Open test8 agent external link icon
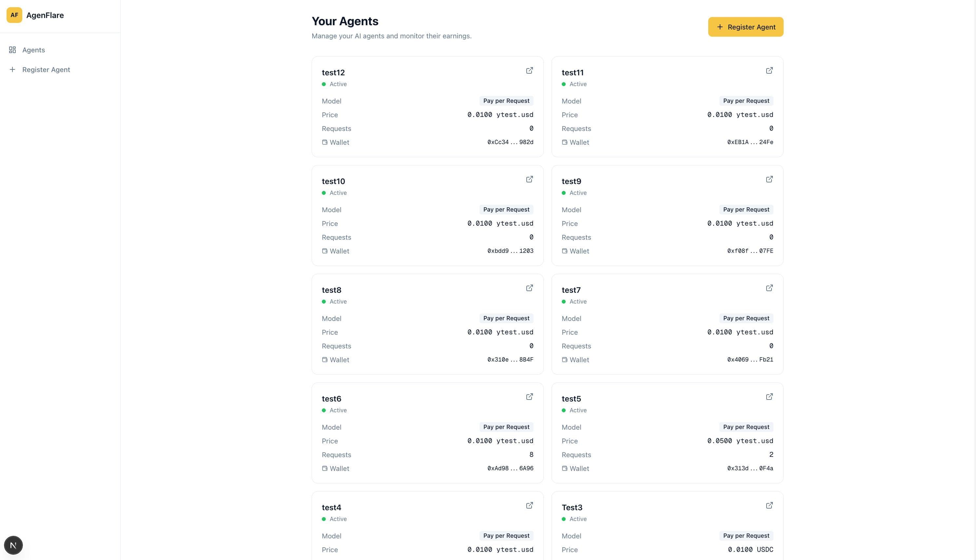 (x=529, y=288)
